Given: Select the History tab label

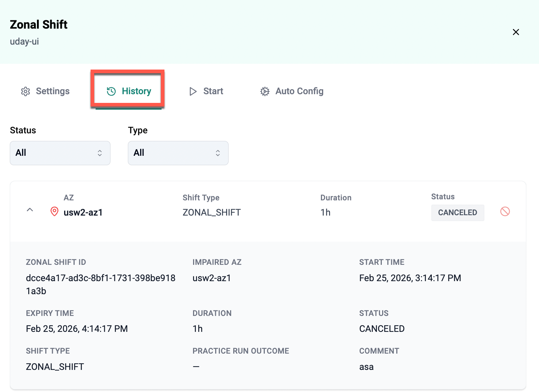Looking at the screenshot, I should pyautogui.click(x=136, y=91).
